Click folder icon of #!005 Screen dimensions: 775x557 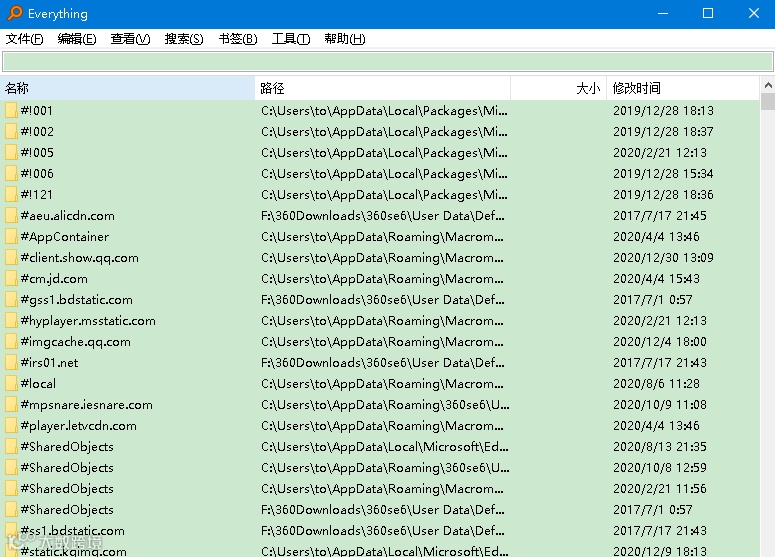[x=11, y=152]
